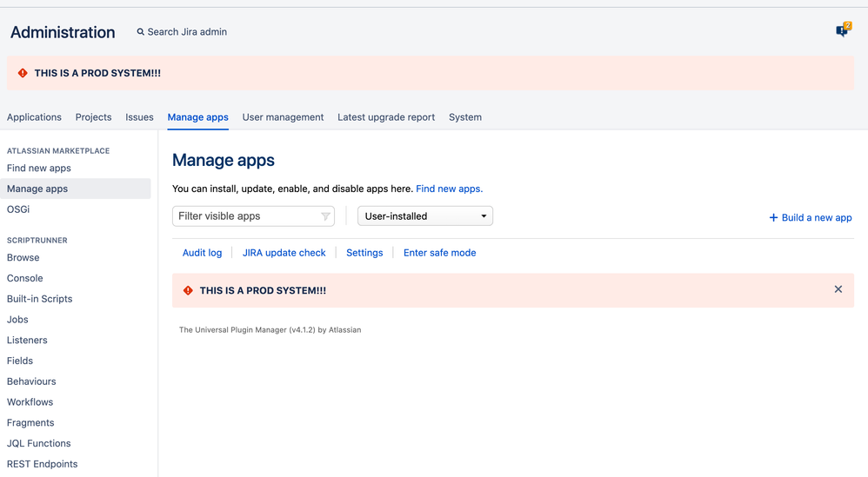The height and width of the screenshot is (477, 868).
Task: Click the warning icon in the inner PROD banner
Action: click(188, 290)
